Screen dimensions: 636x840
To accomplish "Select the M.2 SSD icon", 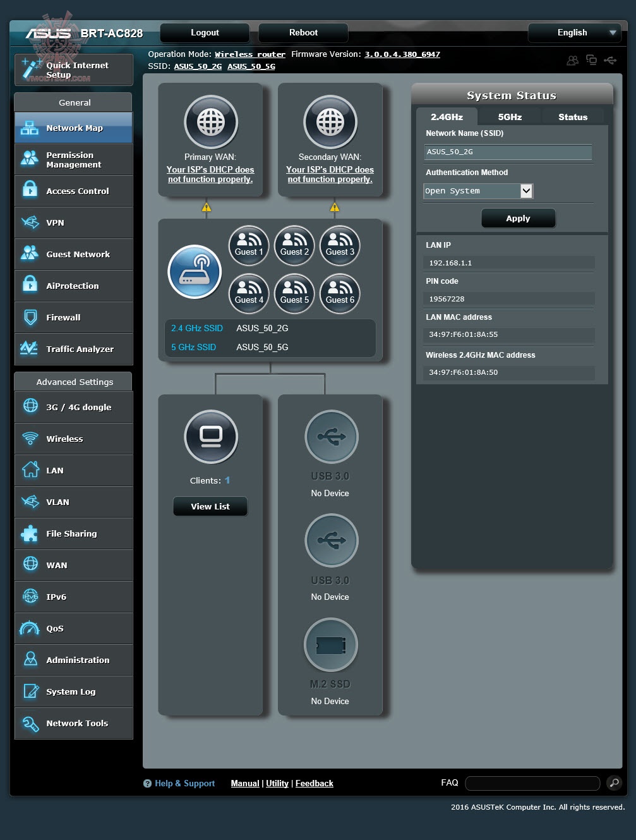I will tap(331, 645).
